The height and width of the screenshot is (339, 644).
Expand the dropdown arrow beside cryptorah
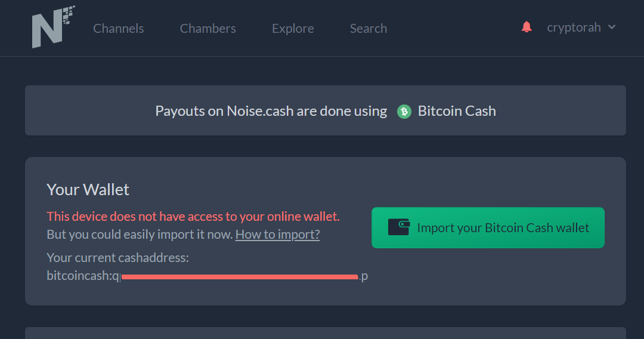click(612, 27)
